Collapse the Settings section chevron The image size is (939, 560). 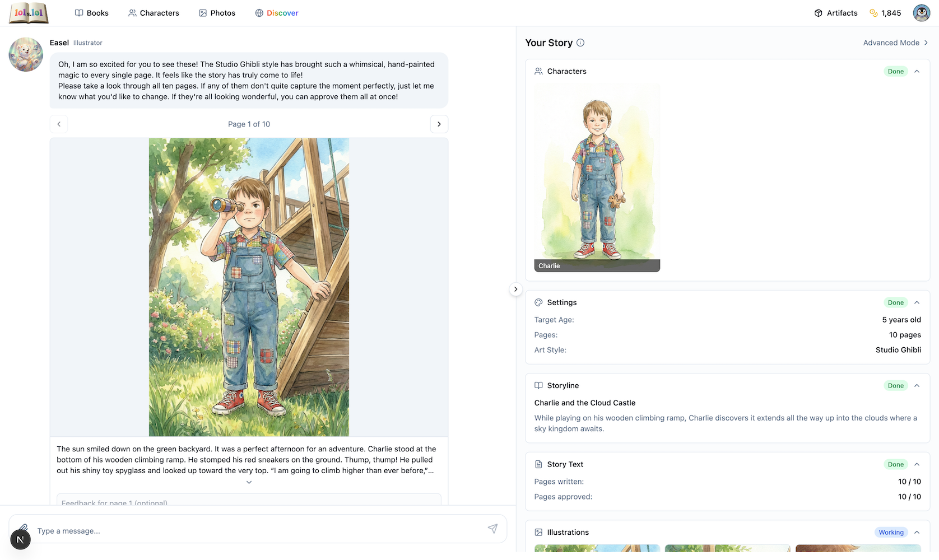(x=917, y=302)
